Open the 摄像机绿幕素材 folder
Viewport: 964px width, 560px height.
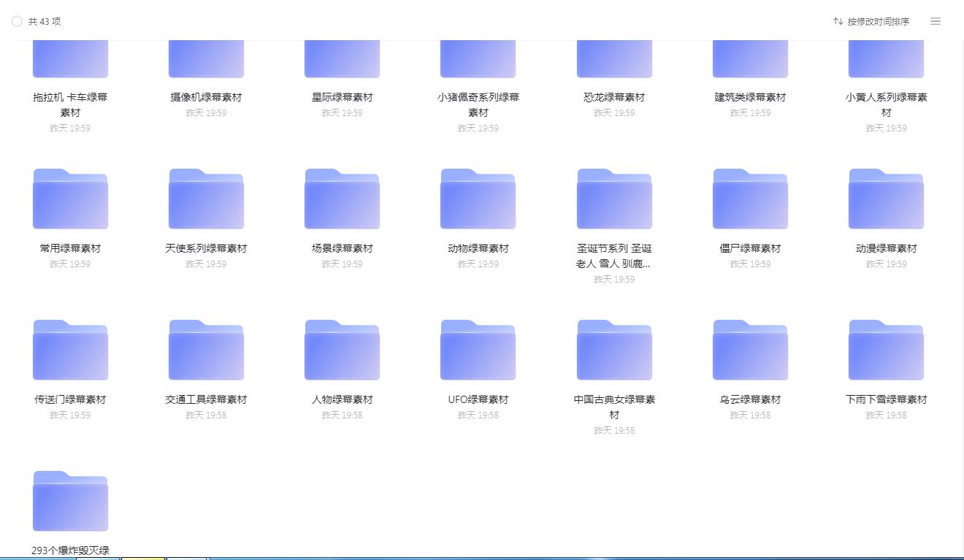click(x=205, y=58)
